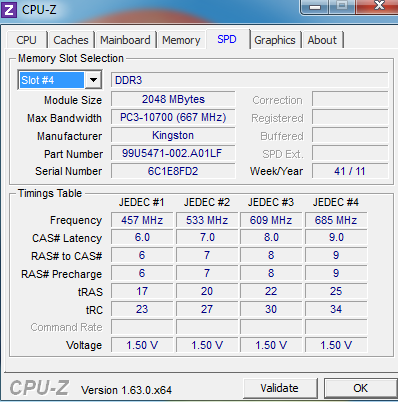Click tRC value 34
This screenshot has height=402, width=398.
coord(336,309)
